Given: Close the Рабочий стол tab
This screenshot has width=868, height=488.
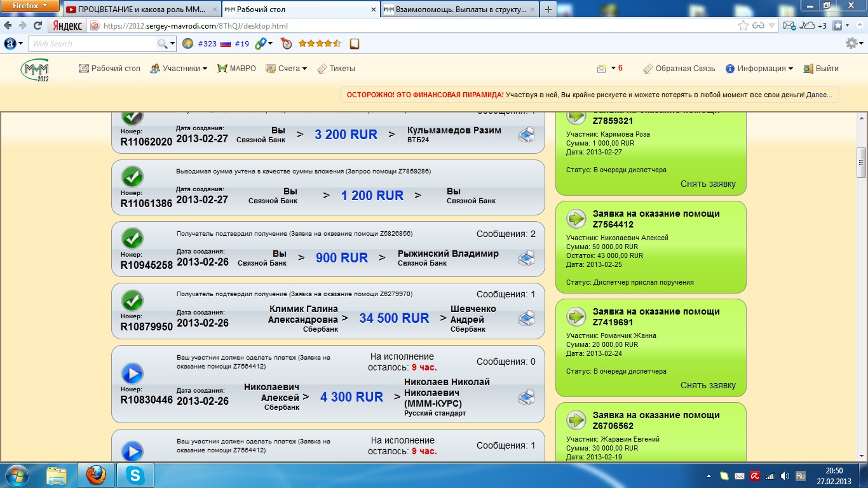Looking at the screenshot, I should [x=372, y=10].
